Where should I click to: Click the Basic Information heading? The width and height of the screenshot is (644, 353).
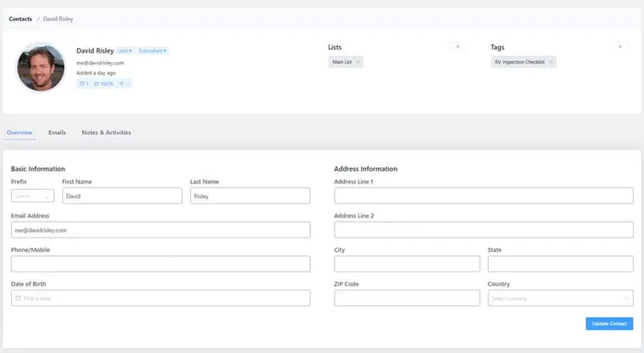tap(38, 169)
